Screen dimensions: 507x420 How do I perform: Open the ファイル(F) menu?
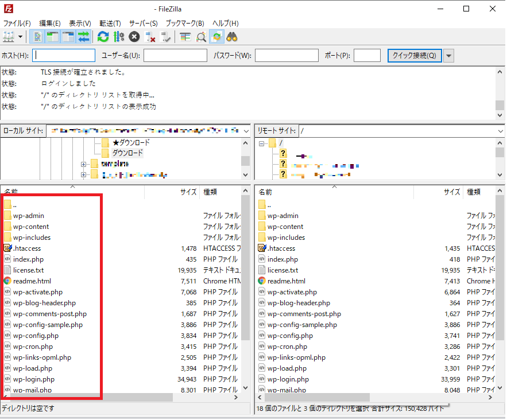(17, 24)
